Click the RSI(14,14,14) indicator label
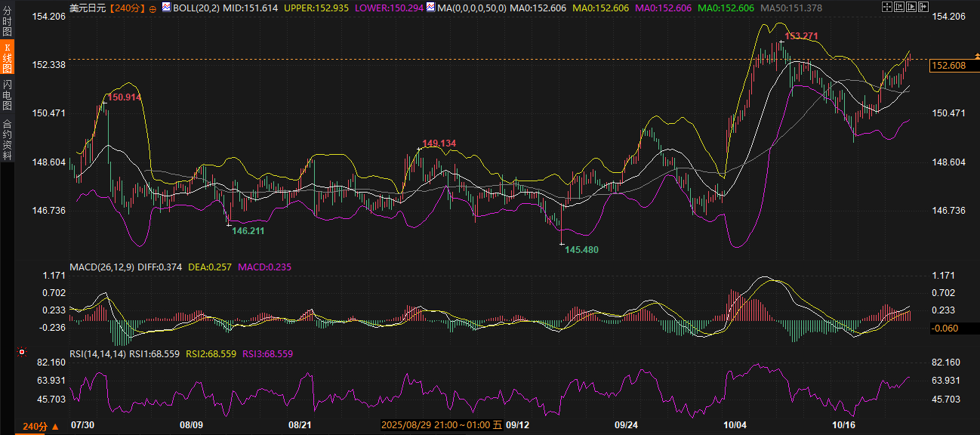The image size is (980, 435). (97, 353)
